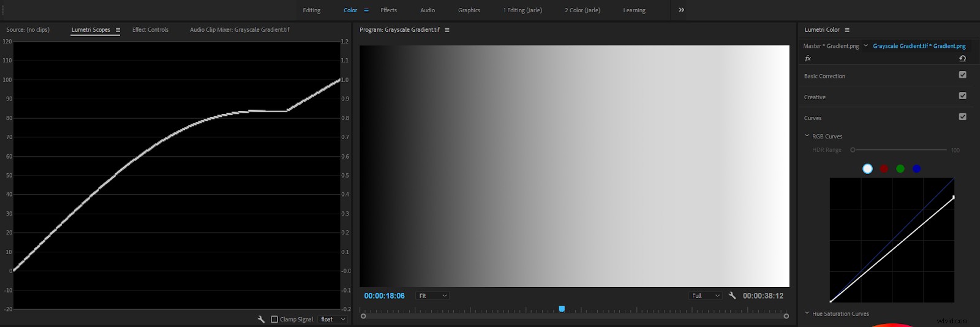Expand the Basic Correction section label
Viewport: 980px width, 327px height.
pyautogui.click(x=824, y=76)
